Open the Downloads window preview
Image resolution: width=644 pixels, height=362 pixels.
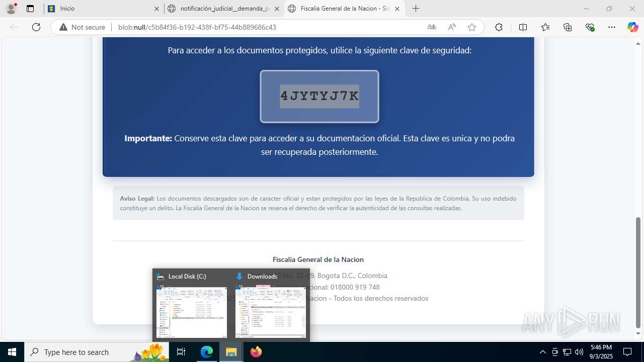coord(270,306)
